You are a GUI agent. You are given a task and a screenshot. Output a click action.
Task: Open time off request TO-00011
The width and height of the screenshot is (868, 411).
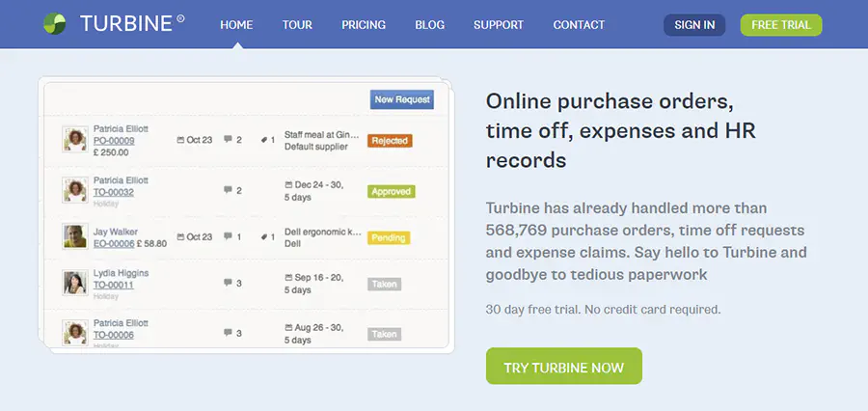tap(114, 285)
